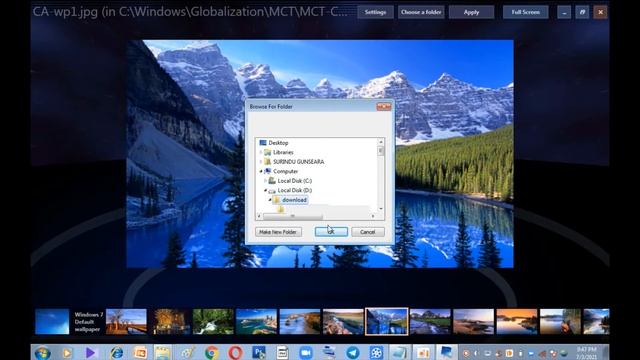The image size is (640, 360).
Task: Click the download folder icon in the tree
Action: (277, 200)
